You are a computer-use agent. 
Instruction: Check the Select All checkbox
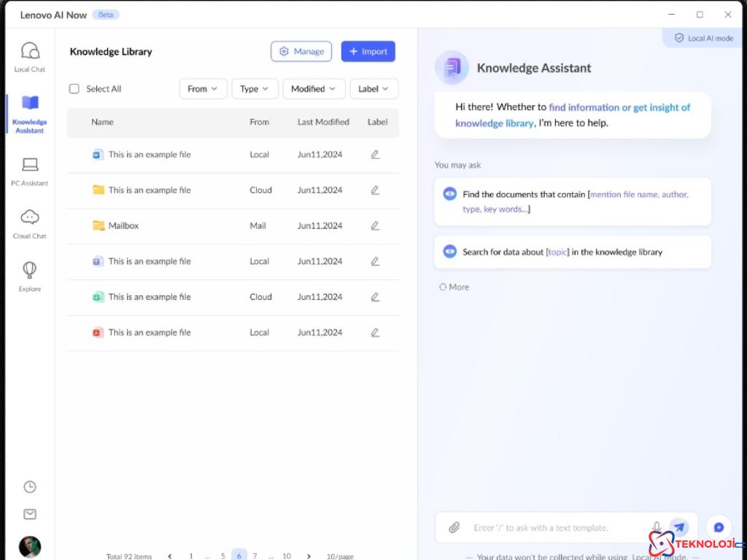(x=74, y=89)
